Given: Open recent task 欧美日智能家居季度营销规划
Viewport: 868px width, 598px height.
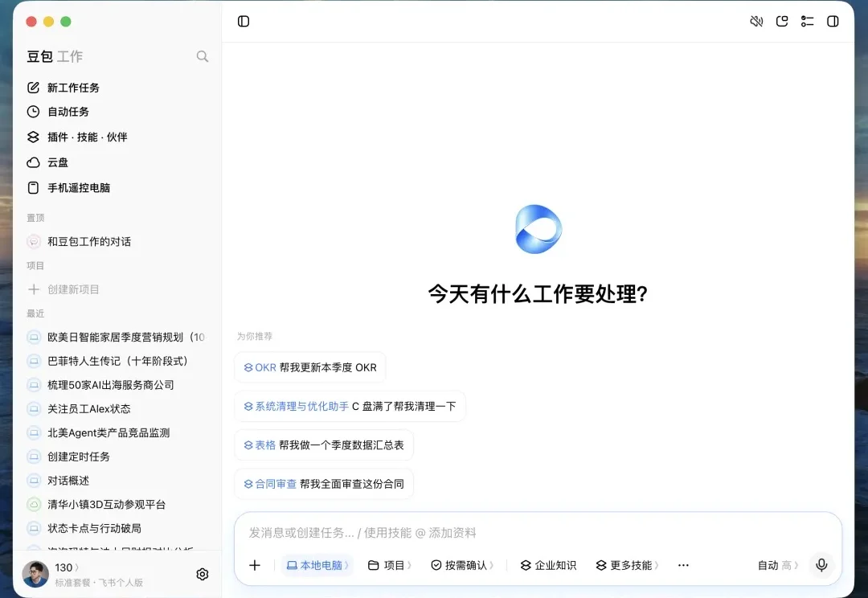Looking at the screenshot, I should (x=117, y=337).
